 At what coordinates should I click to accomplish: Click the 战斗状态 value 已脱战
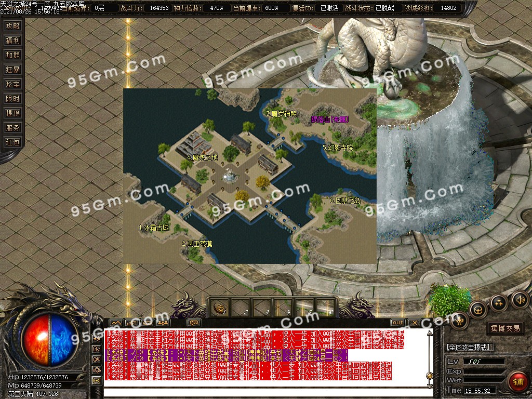coord(385,8)
